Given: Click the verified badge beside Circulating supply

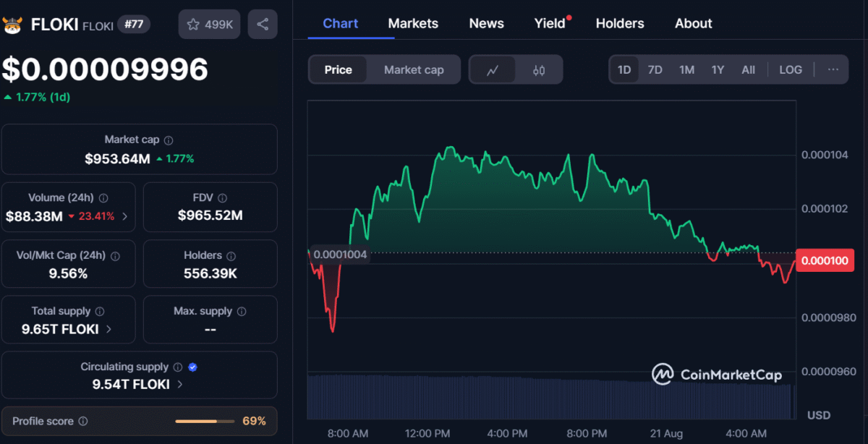Looking at the screenshot, I should [192, 367].
